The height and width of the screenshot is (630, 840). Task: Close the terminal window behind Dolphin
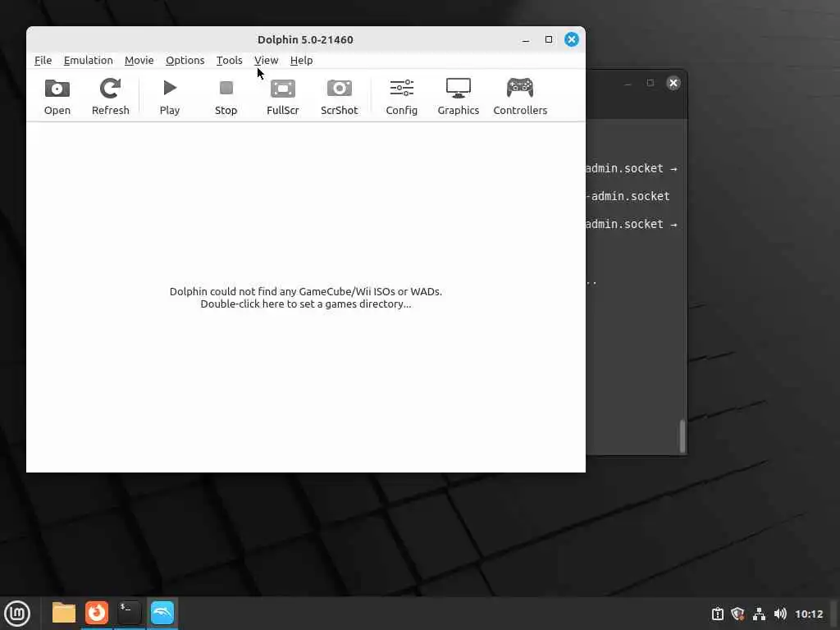coord(673,83)
